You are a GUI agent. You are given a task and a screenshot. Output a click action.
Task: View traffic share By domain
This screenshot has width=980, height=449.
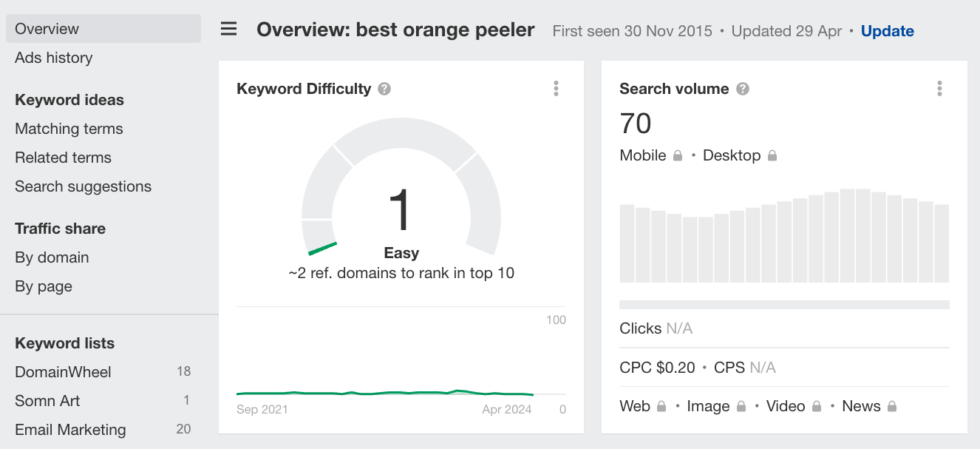pyautogui.click(x=52, y=257)
